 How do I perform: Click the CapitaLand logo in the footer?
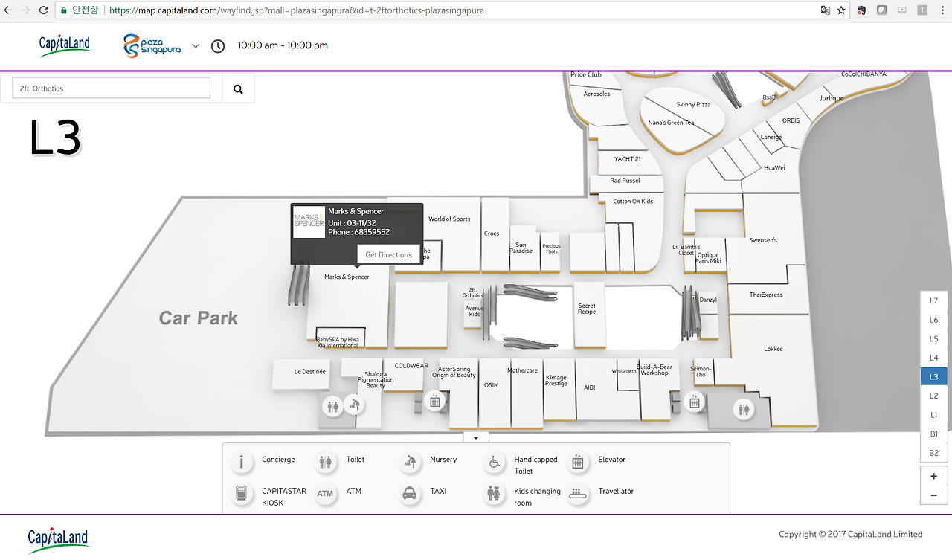pyautogui.click(x=58, y=538)
